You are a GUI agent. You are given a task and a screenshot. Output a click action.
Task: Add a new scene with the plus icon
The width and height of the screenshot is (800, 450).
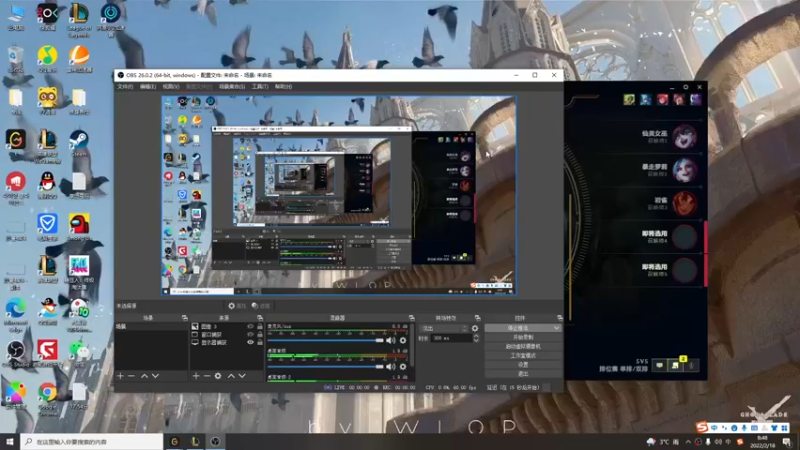click(120, 376)
